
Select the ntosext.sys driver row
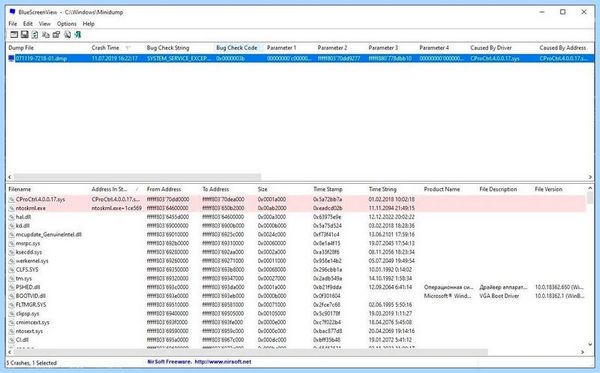tap(297, 331)
